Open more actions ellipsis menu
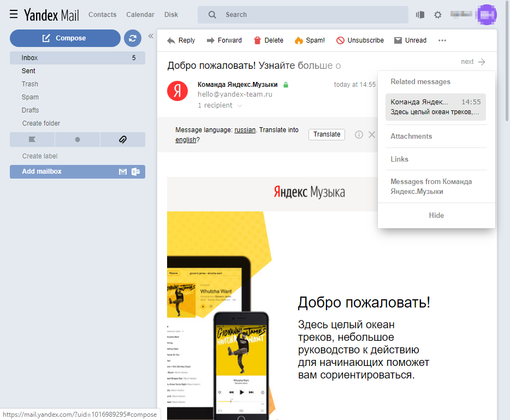 point(442,40)
